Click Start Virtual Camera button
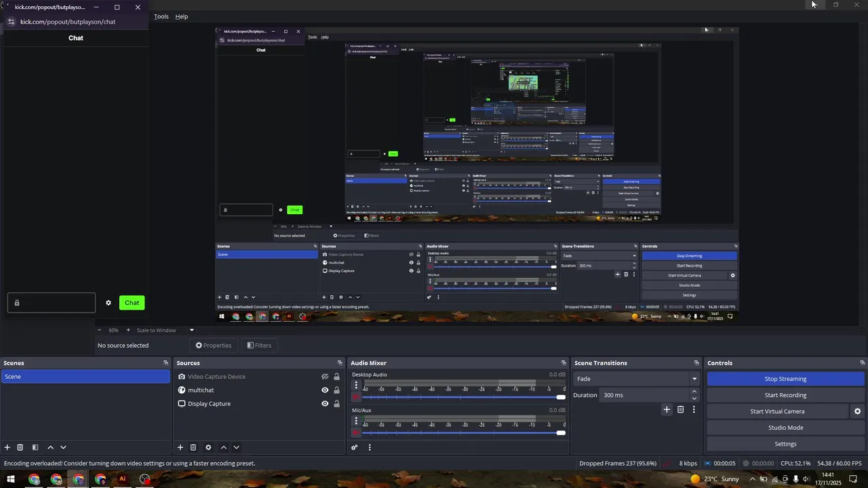Screen dimensions: 868x488 point(777,411)
